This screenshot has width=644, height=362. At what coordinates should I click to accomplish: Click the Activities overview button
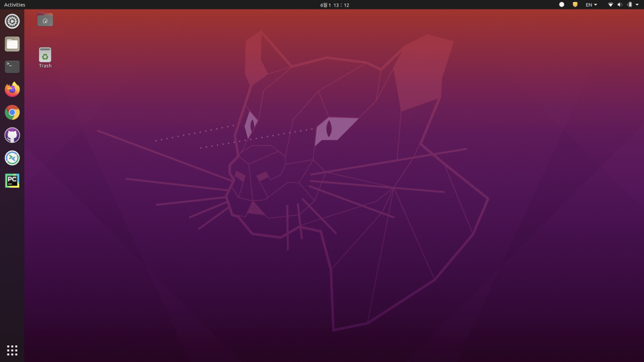(14, 5)
